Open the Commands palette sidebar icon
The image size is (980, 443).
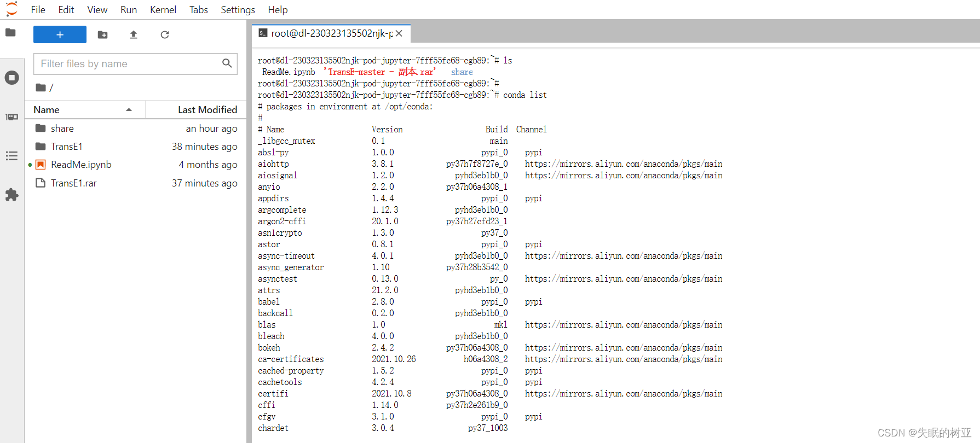point(11,117)
